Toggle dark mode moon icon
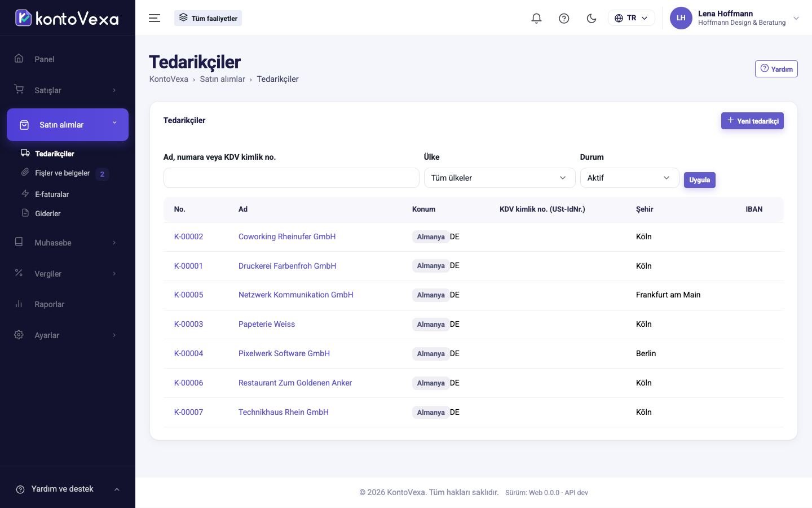Image resolution: width=812 pixels, height=508 pixels. click(592, 18)
